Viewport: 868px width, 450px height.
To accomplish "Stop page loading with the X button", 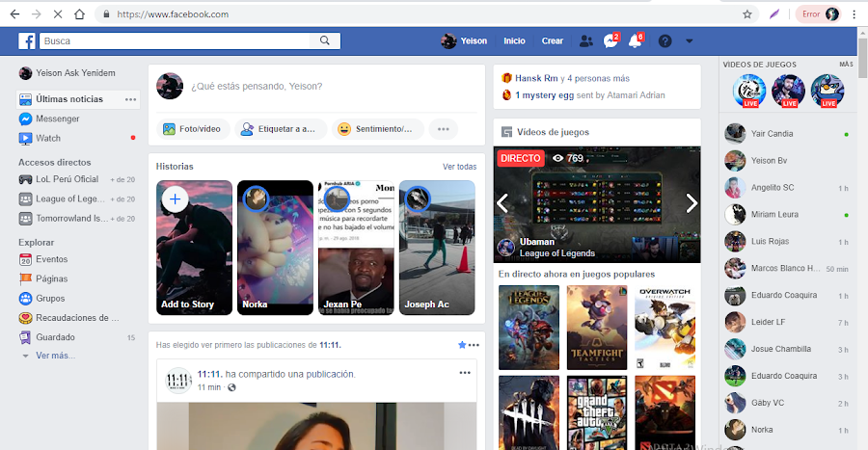I will click(x=58, y=14).
